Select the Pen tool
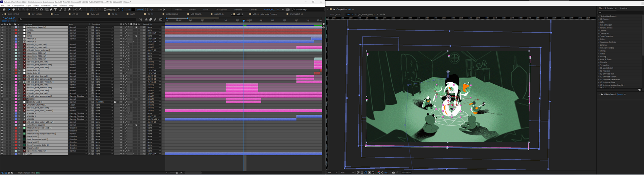 pos(51,9)
